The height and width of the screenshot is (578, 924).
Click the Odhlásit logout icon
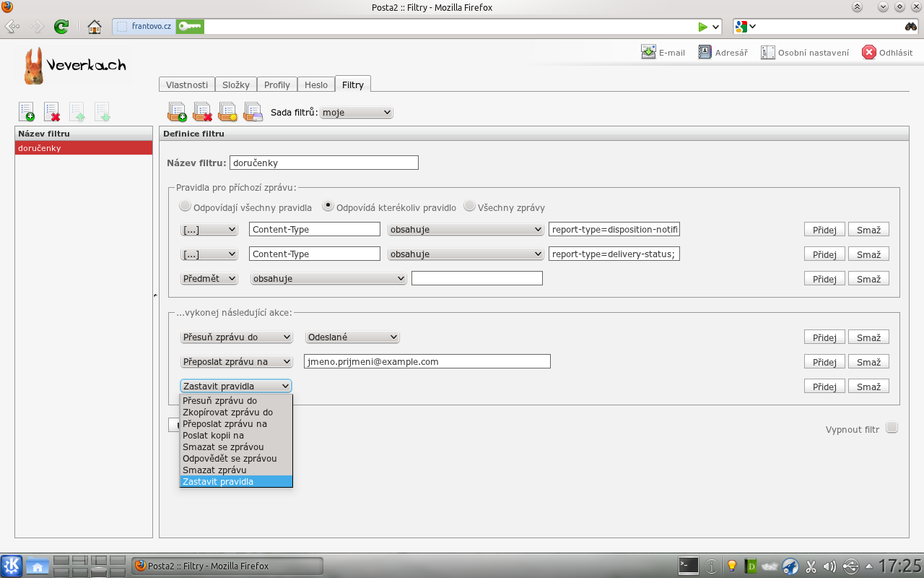coord(869,52)
